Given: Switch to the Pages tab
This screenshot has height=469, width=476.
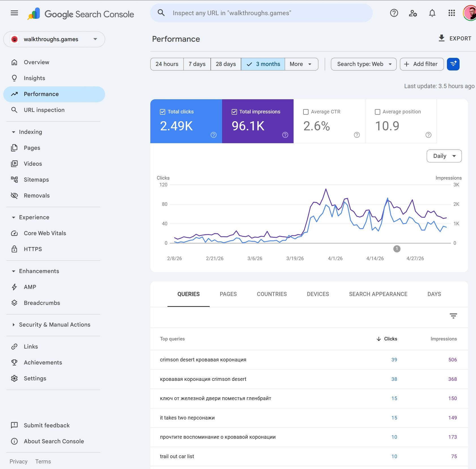Looking at the screenshot, I should (228, 294).
